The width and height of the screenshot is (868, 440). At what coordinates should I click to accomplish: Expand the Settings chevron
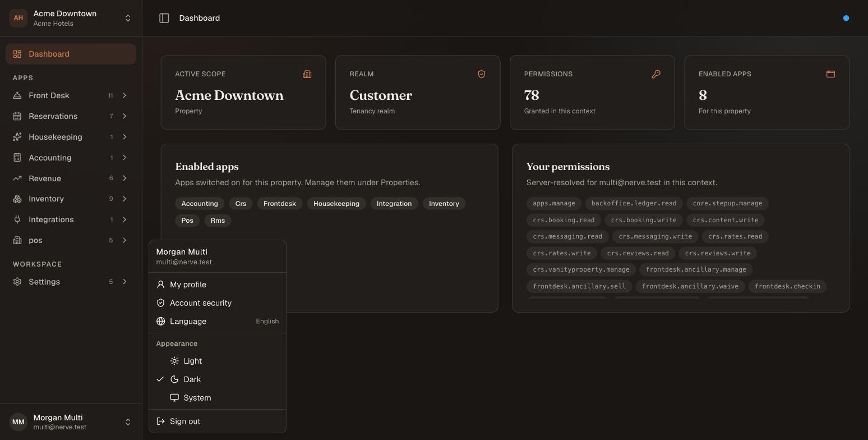click(124, 282)
